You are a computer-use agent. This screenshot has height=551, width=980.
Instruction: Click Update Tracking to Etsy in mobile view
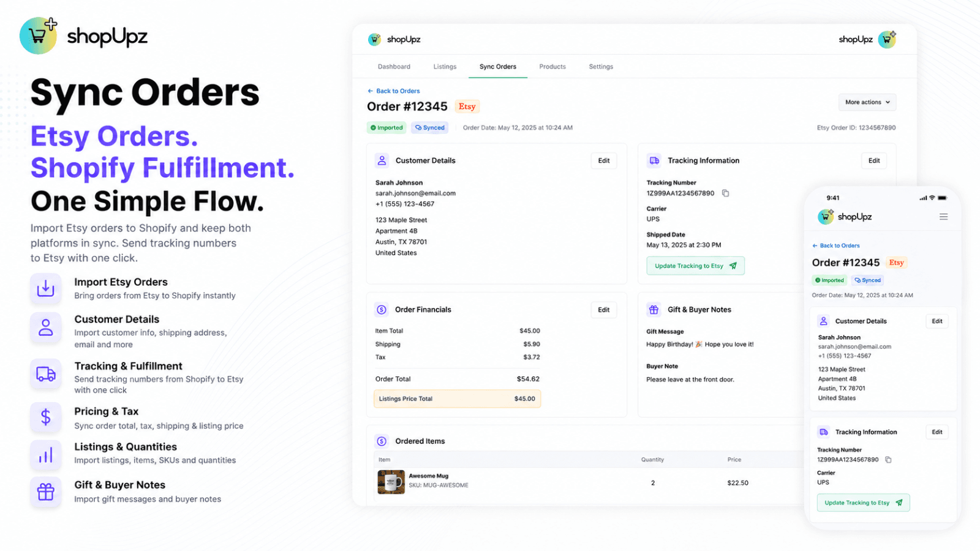pos(864,503)
